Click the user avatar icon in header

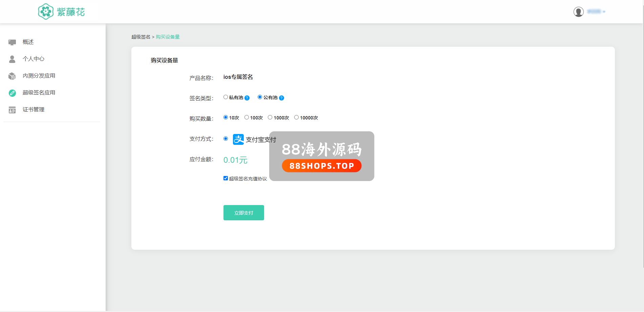click(x=578, y=12)
